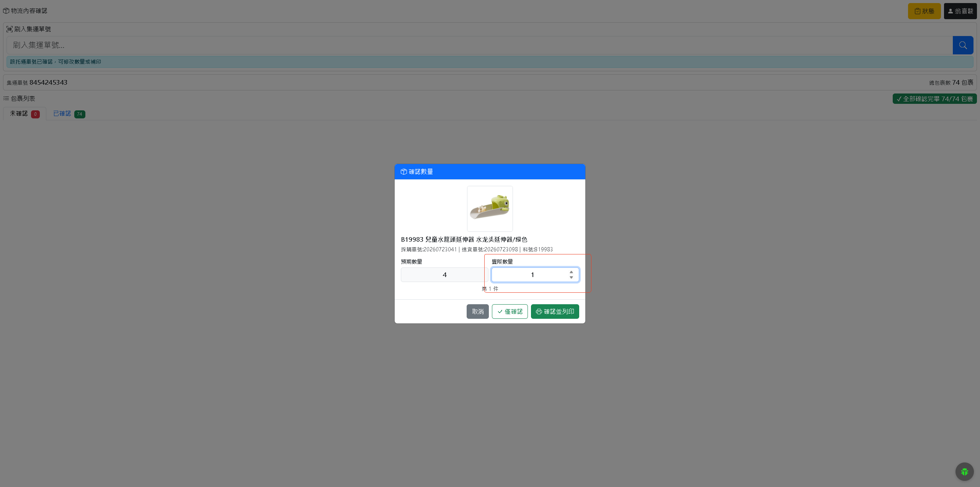
Task: Switch to the 已確認 tab
Action: pyautogui.click(x=69, y=114)
